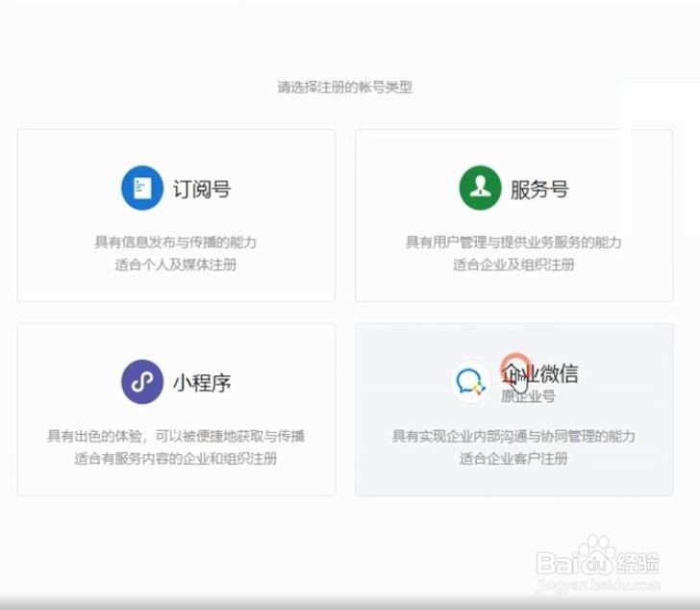
Task: Click the text 适合企业客户注册
Action: [513, 459]
